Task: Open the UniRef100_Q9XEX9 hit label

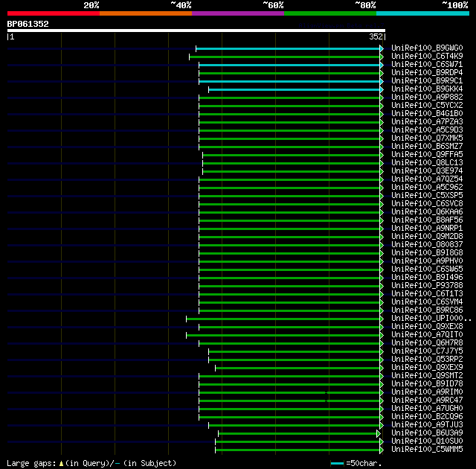Action: coord(427,367)
